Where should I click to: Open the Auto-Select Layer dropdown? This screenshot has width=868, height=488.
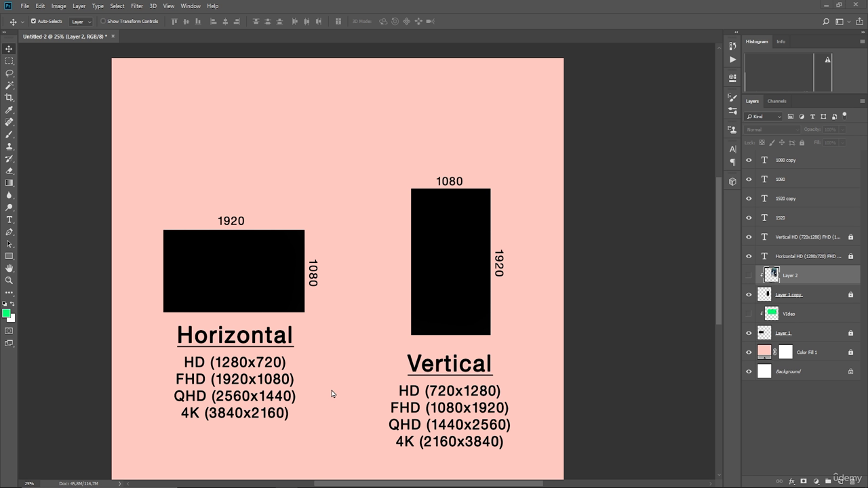(81, 22)
